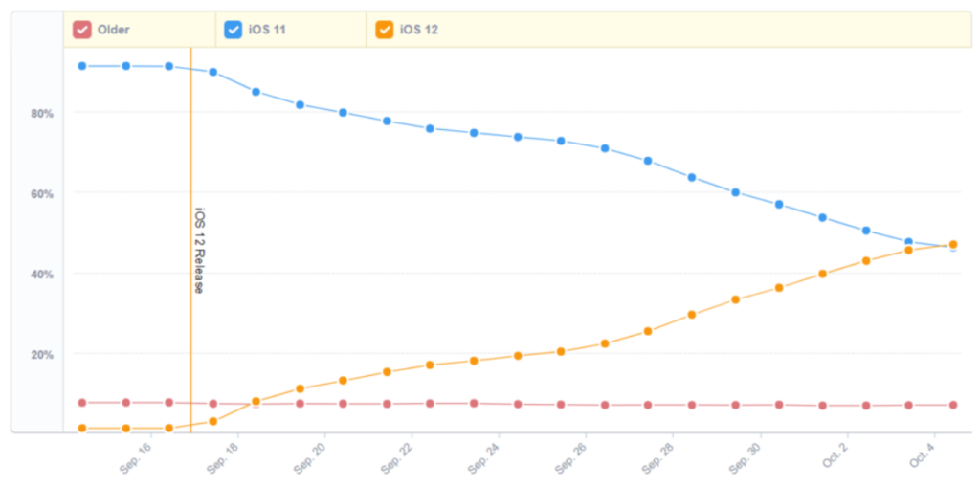Select the first blue iOS 11 data point
Image resolution: width=980 pixels, height=486 pixels.
(82, 66)
